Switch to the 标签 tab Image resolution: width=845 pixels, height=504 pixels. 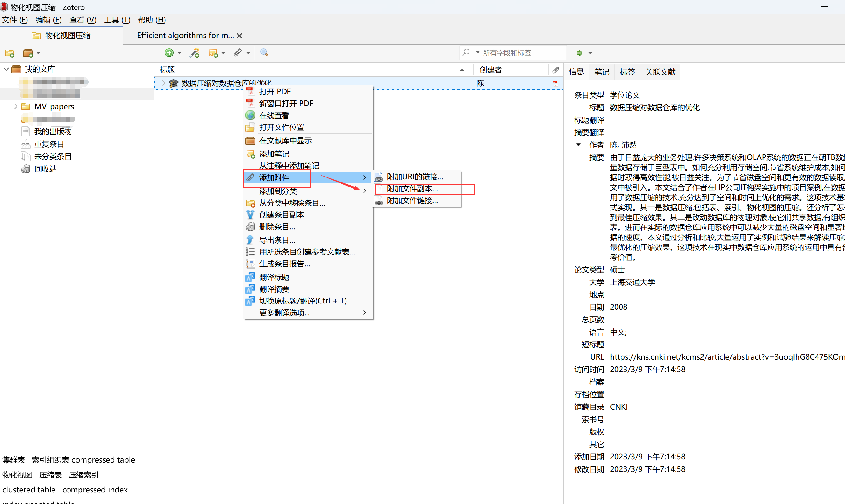click(x=627, y=72)
